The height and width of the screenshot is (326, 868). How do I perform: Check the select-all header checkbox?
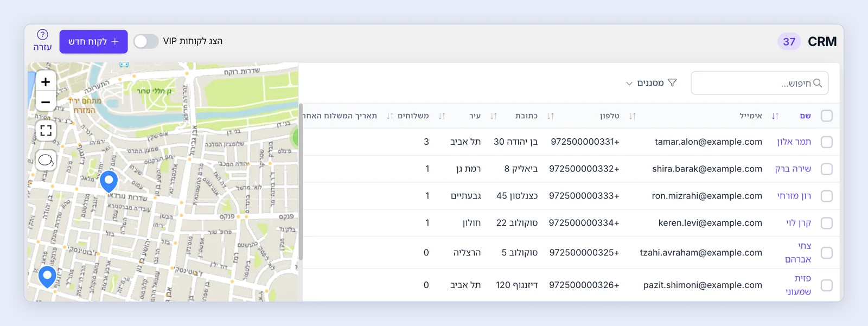point(827,116)
